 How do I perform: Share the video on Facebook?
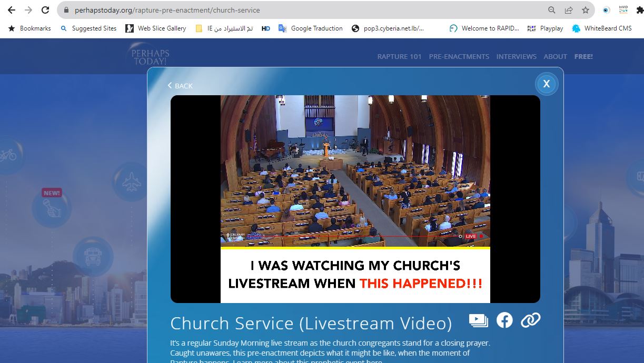click(x=504, y=320)
